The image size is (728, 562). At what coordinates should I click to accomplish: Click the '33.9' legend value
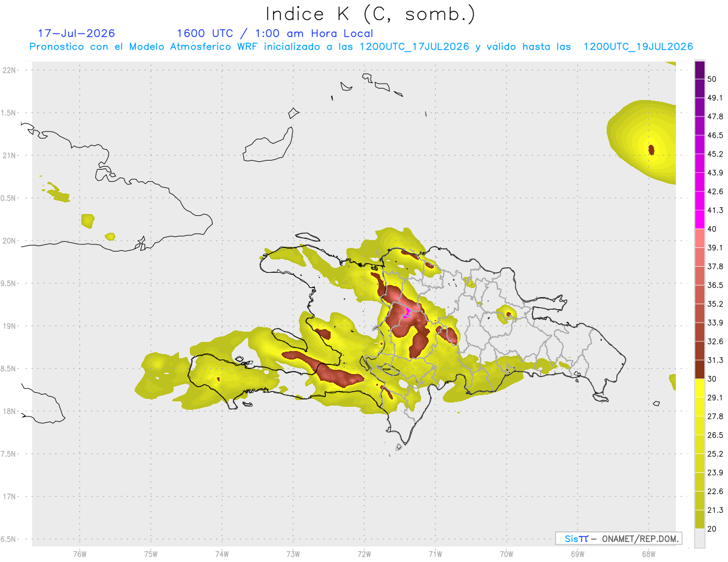(x=715, y=323)
